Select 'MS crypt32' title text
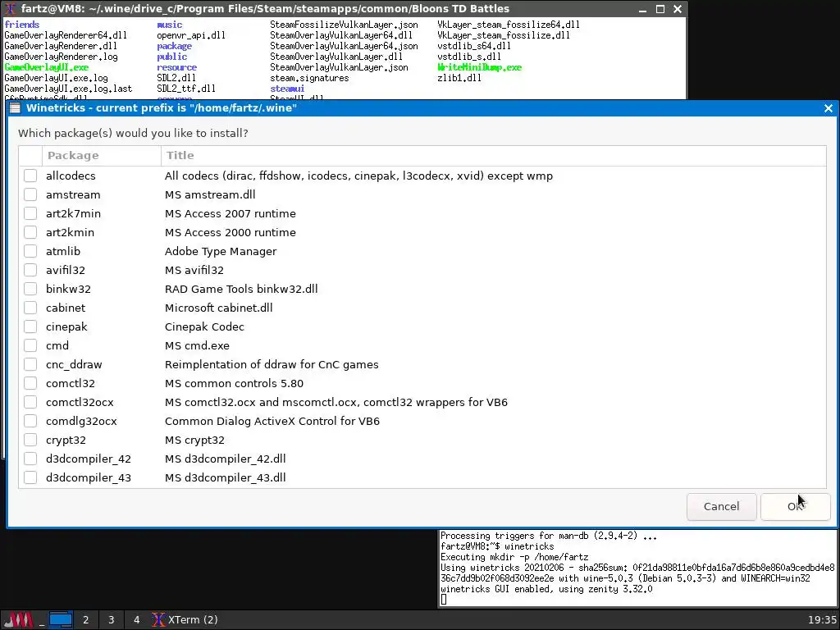This screenshot has height=630, width=840. point(194,440)
